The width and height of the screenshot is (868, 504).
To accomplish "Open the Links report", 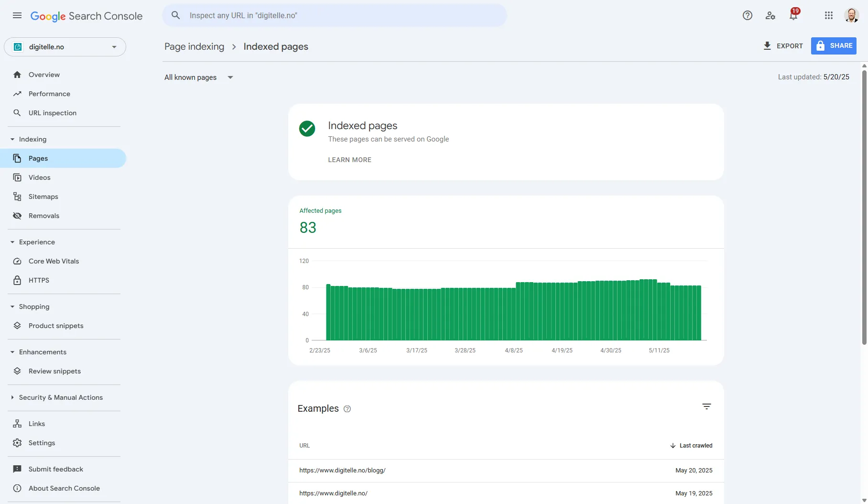I will click(37, 424).
